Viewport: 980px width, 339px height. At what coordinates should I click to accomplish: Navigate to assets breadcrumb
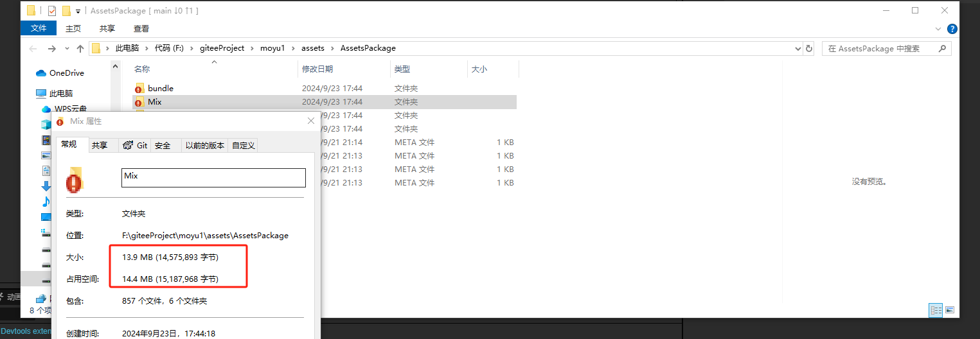[x=313, y=48]
